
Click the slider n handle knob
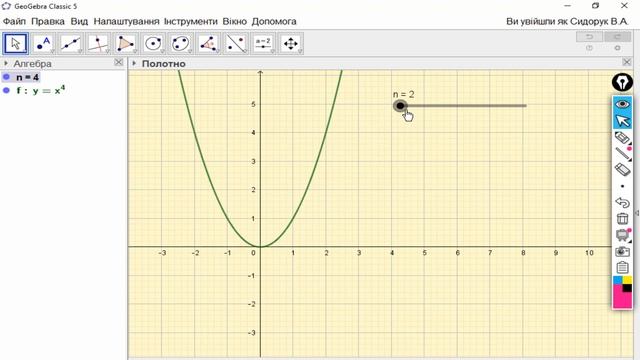400,106
